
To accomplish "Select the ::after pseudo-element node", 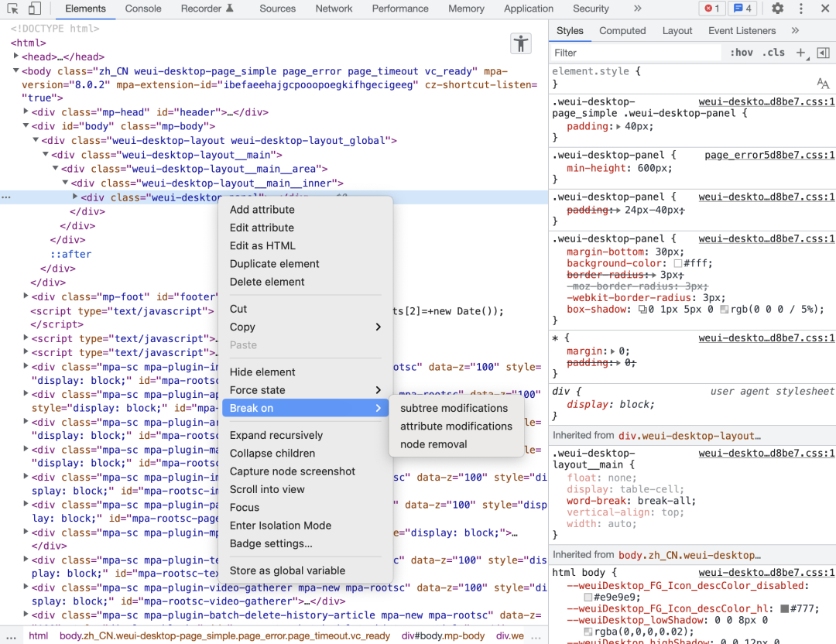I will 71,255.
